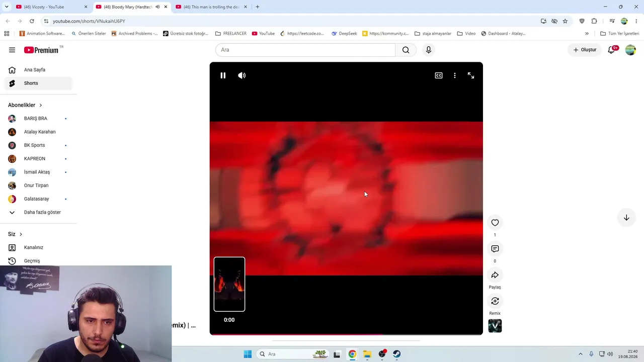Click into the YouTube search field

[x=305, y=50]
